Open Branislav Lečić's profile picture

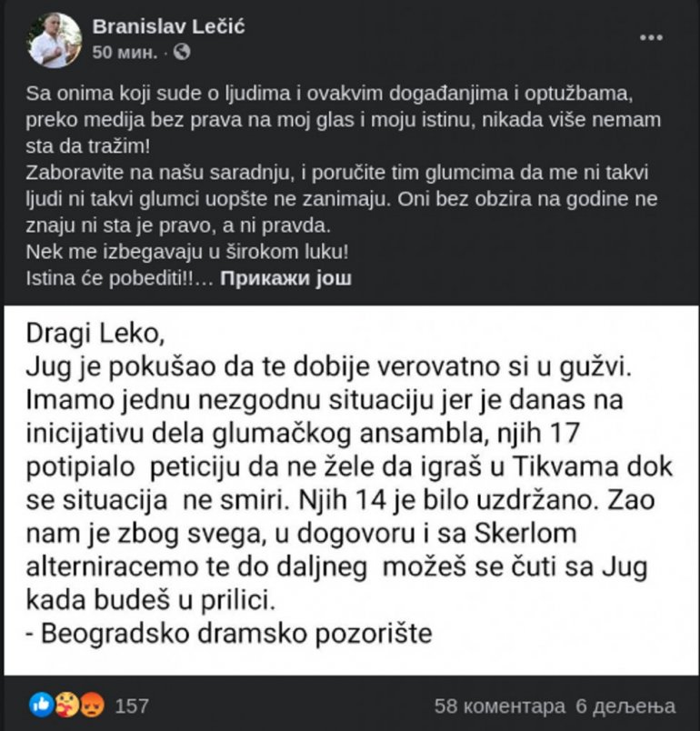click(54, 40)
